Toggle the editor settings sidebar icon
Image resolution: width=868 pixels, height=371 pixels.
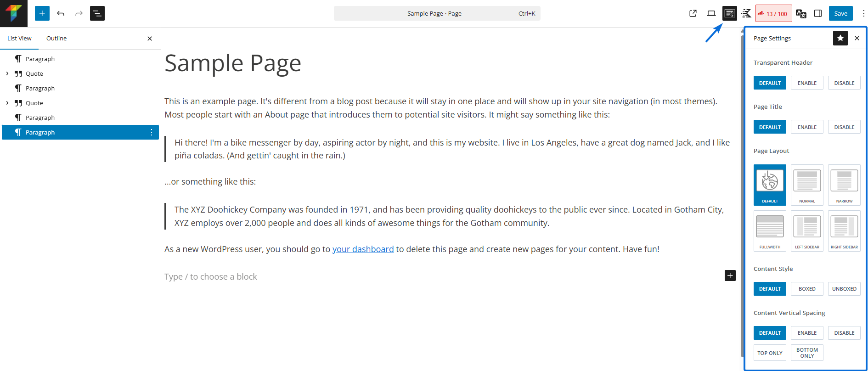click(x=818, y=13)
